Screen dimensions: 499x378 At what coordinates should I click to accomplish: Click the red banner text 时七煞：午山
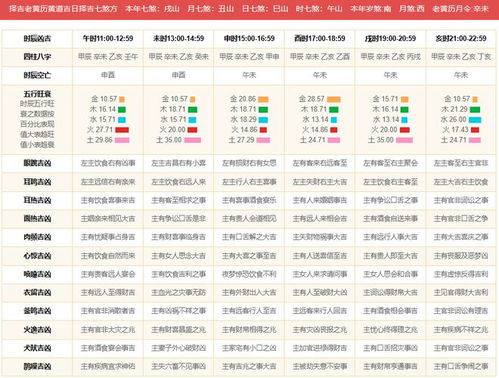click(319, 9)
